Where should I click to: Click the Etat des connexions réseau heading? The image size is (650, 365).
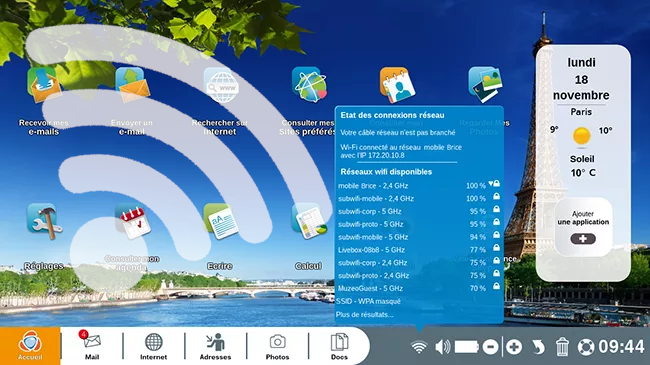392,115
